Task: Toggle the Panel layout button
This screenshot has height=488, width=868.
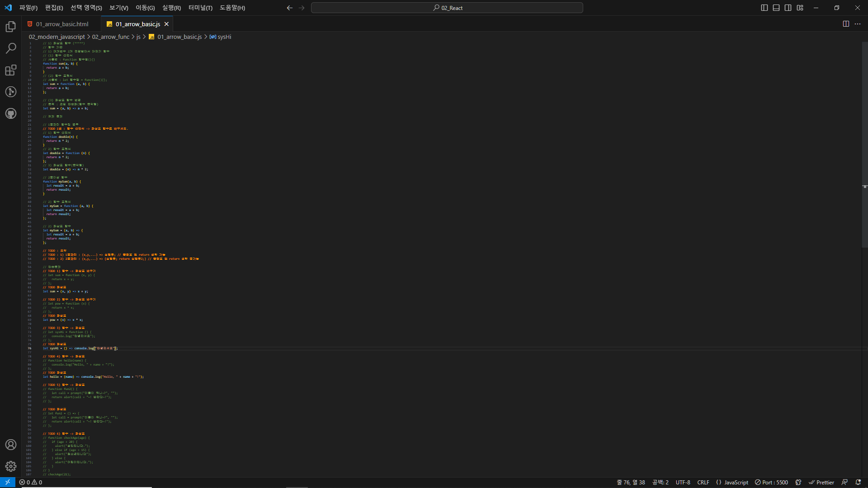Action: 776,8
